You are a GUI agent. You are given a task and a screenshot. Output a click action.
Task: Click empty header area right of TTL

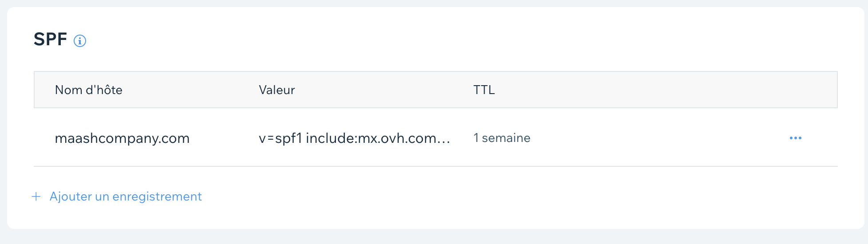pos(666,90)
